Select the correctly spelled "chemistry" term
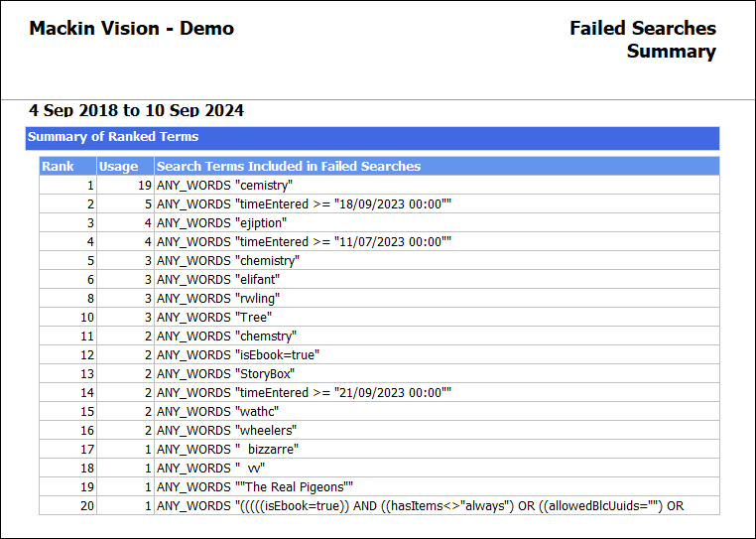The width and height of the screenshot is (756, 539). coord(228,261)
